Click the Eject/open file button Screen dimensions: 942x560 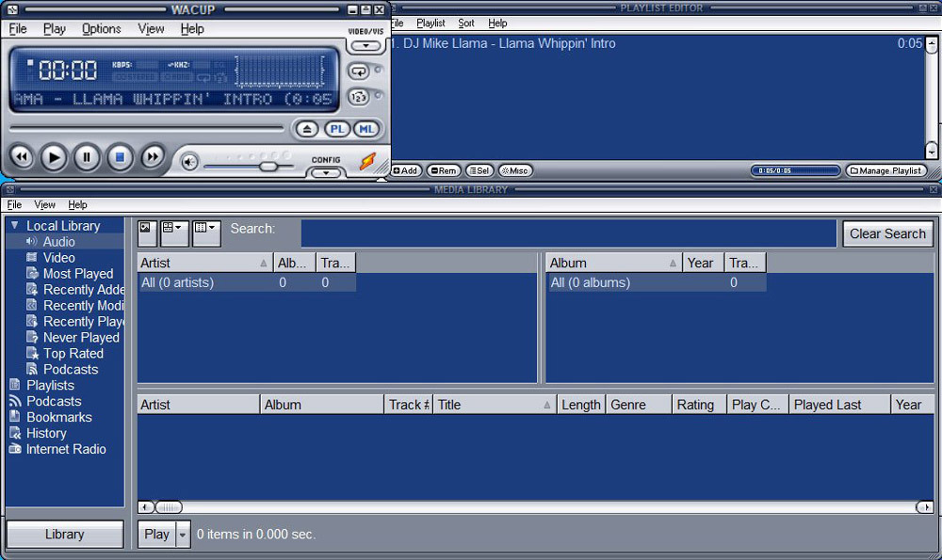[306, 129]
